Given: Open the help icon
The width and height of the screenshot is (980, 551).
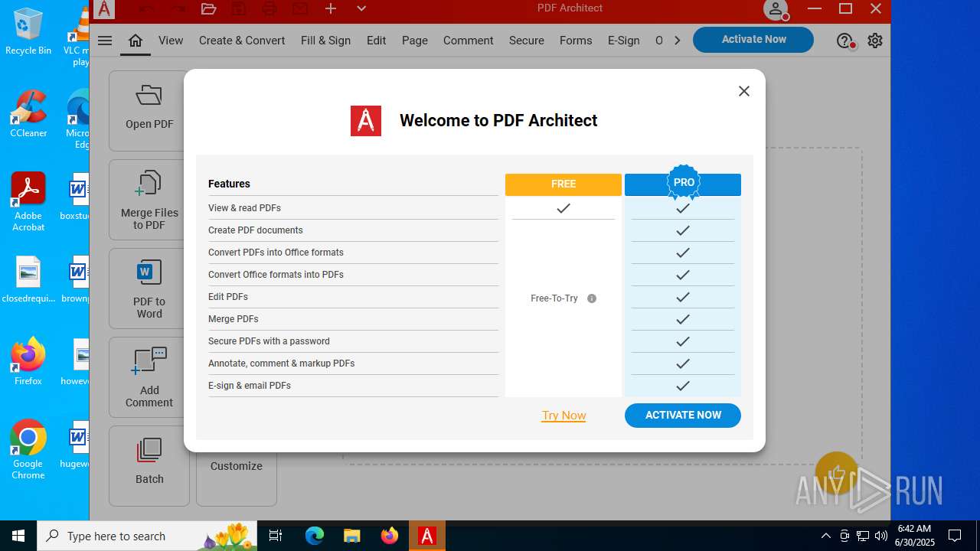Looking at the screenshot, I should 844,41.
